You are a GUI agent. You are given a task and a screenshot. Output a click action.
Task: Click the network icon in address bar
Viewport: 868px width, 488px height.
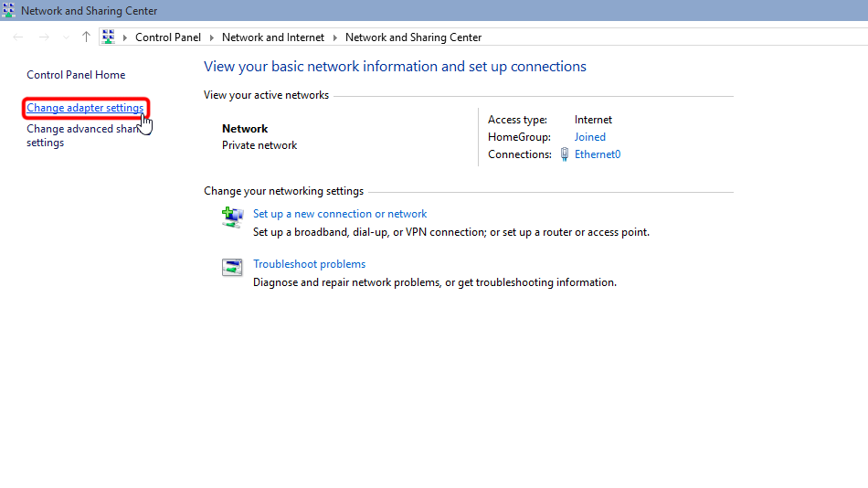pyautogui.click(x=109, y=37)
